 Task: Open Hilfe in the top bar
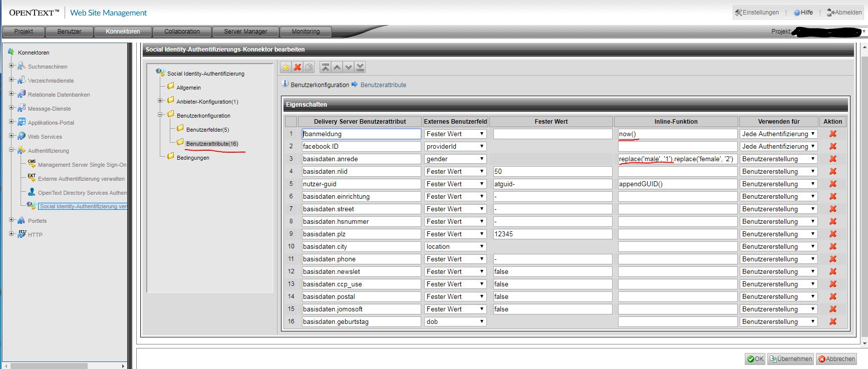(x=803, y=13)
